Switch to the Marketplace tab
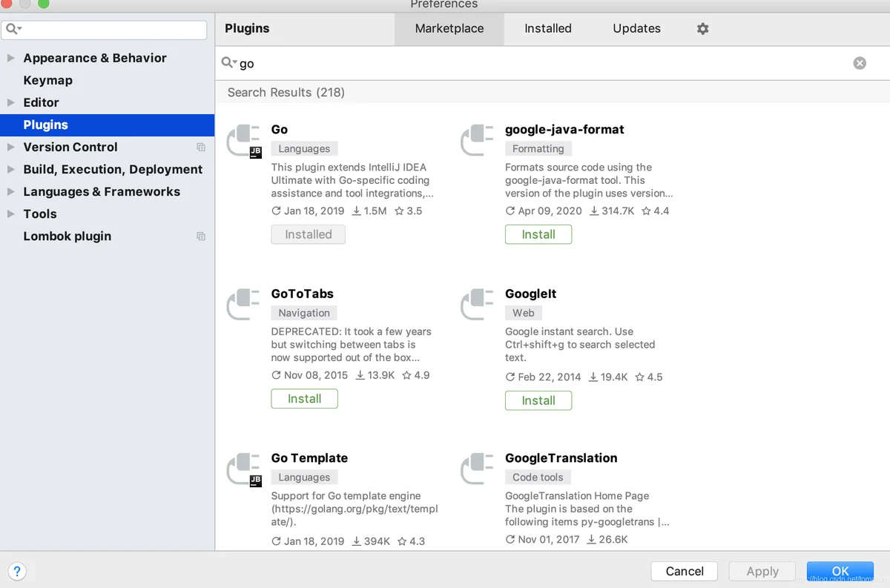Screen dimensions: 890x588 tap(449, 29)
